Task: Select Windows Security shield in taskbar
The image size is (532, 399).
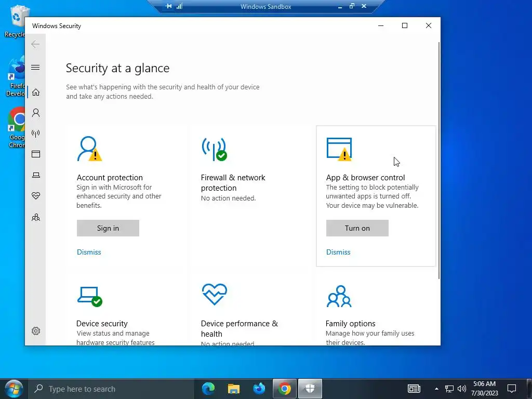Action: 310,389
